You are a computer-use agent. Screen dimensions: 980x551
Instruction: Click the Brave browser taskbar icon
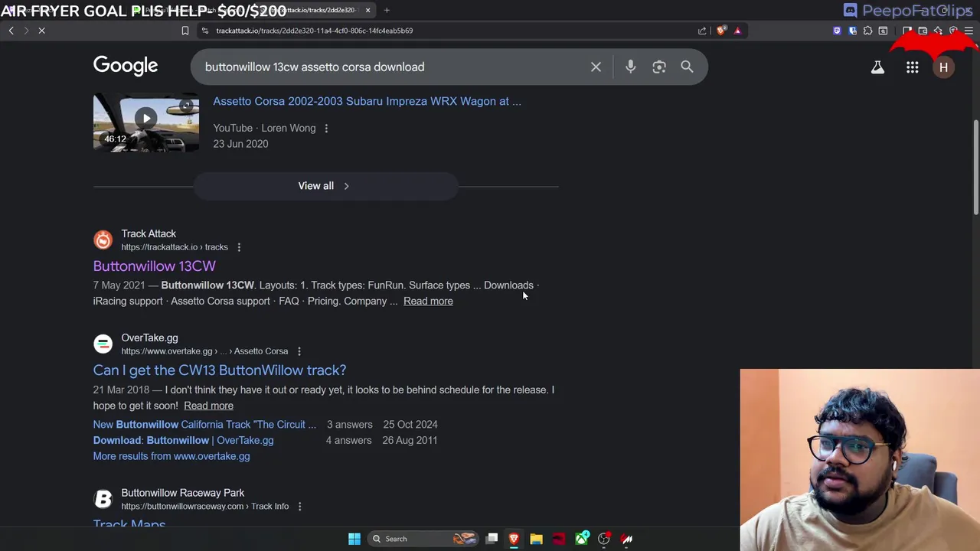(514, 539)
